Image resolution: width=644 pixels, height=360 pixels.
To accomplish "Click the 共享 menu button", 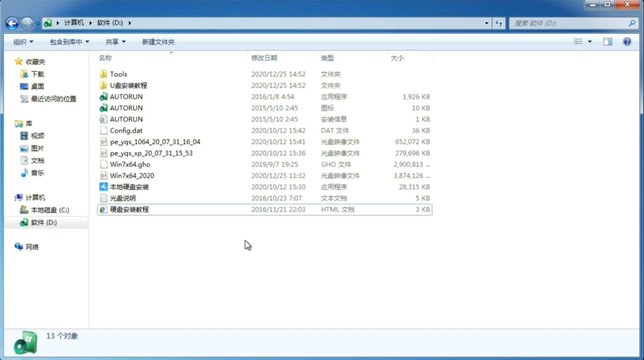I will (113, 41).
